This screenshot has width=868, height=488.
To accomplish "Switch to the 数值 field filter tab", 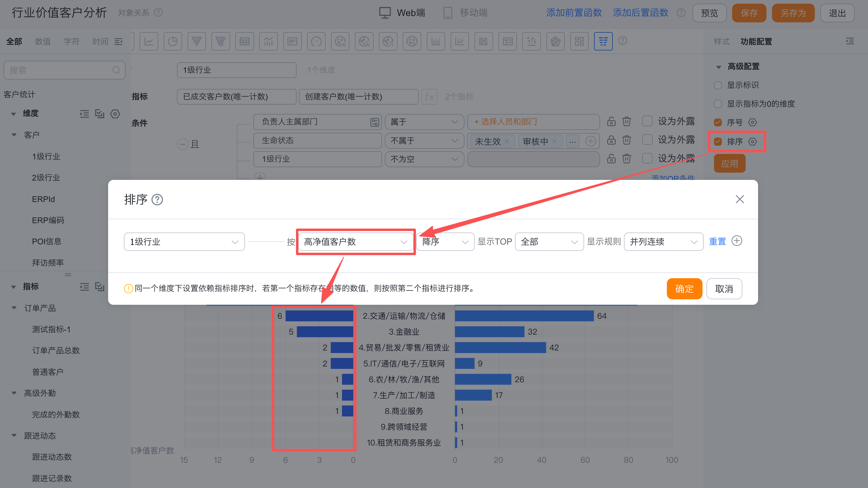I will pos(43,41).
